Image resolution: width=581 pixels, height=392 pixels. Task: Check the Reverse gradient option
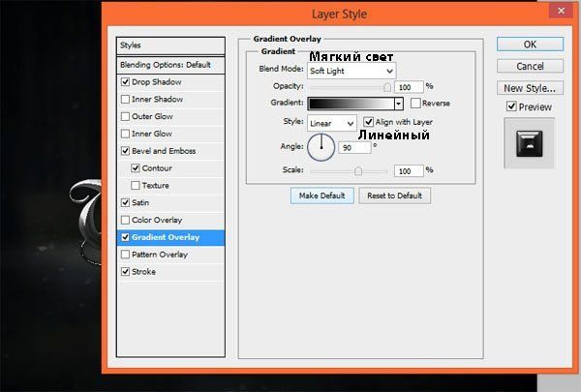pos(415,103)
